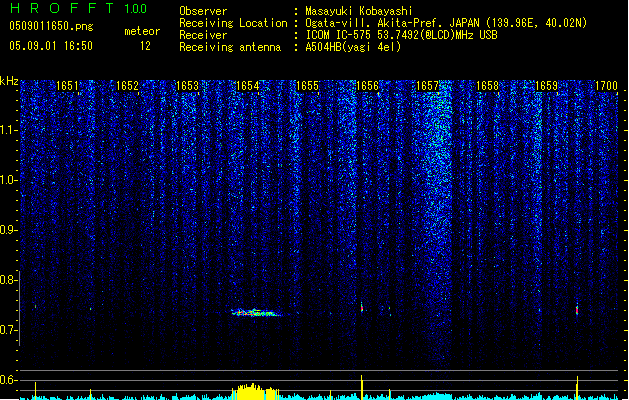Click the date stamp 05.09.01 16:50

(51, 46)
